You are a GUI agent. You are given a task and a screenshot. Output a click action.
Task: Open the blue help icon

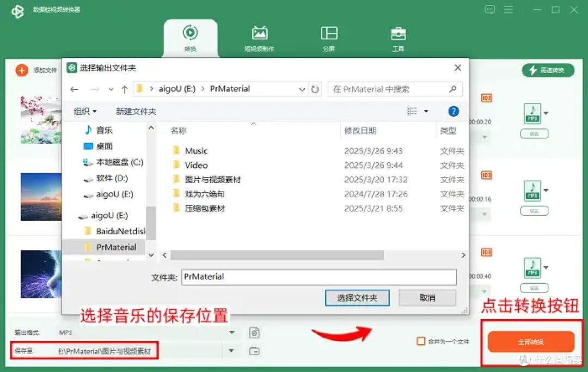coord(454,111)
